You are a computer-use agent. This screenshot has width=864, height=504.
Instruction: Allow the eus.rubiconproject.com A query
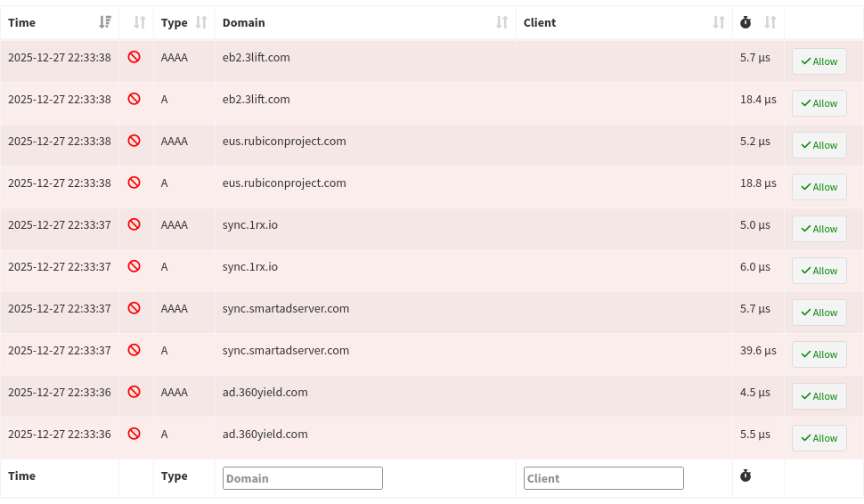[x=819, y=187]
